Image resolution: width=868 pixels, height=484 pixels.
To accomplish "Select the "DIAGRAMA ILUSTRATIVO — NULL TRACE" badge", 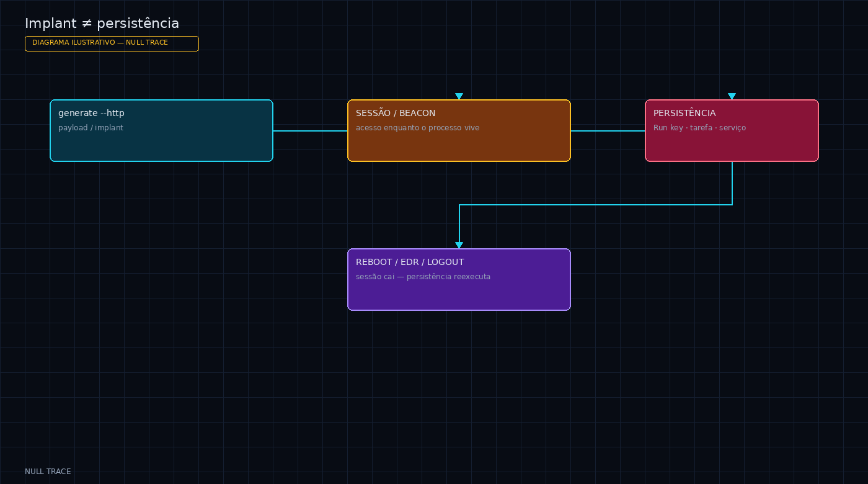I will click(x=112, y=43).
